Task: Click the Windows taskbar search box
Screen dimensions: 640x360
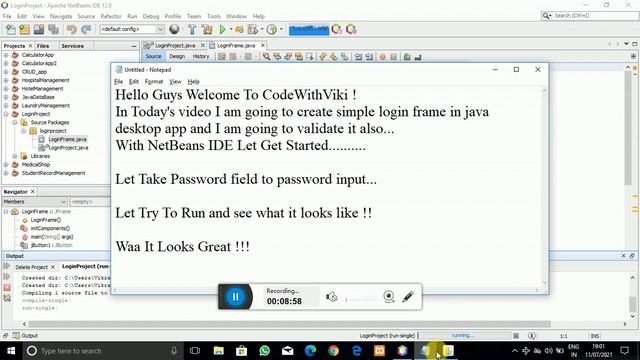Action: click(x=102, y=351)
